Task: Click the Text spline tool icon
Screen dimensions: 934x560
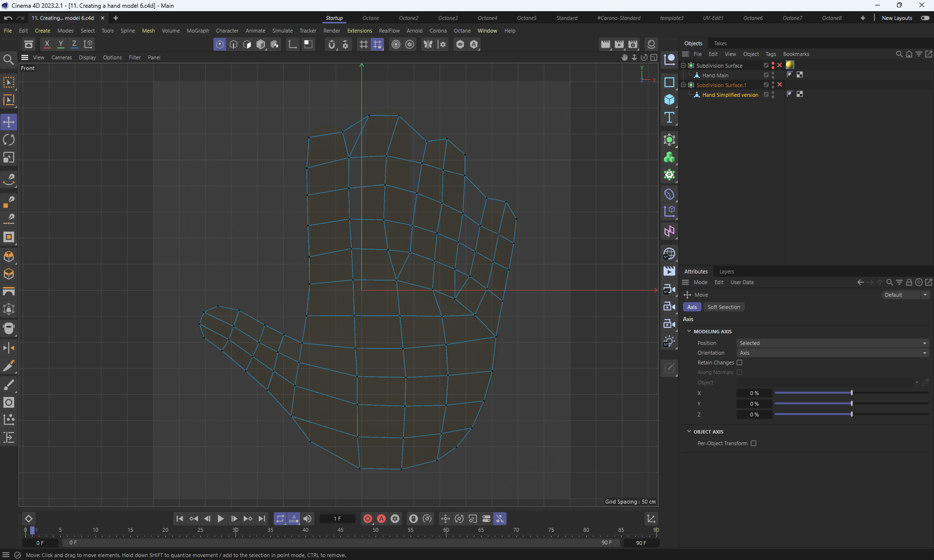Action: tap(669, 117)
